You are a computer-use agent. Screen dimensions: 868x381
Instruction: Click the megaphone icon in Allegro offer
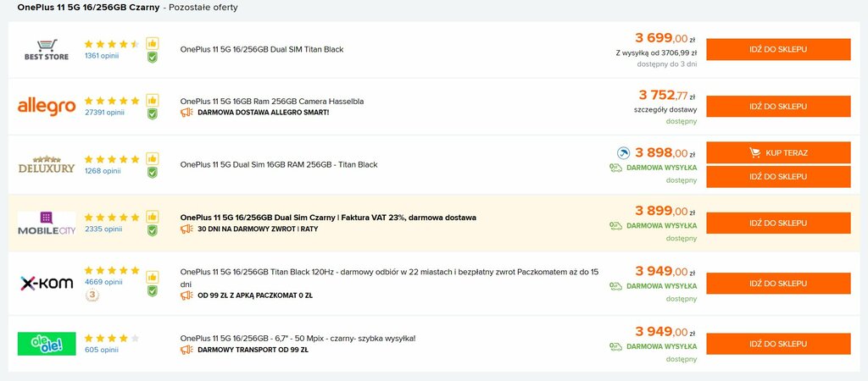pyautogui.click(x=186, y=113)
